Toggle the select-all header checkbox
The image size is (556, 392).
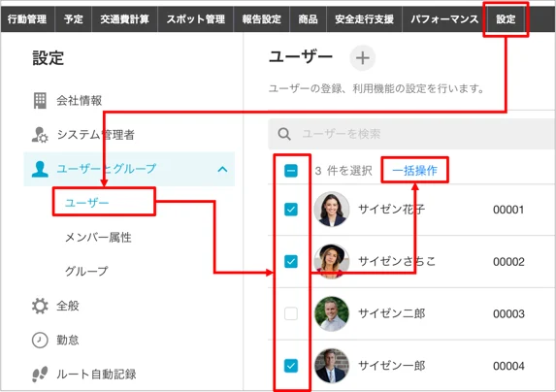click(291, 171)
